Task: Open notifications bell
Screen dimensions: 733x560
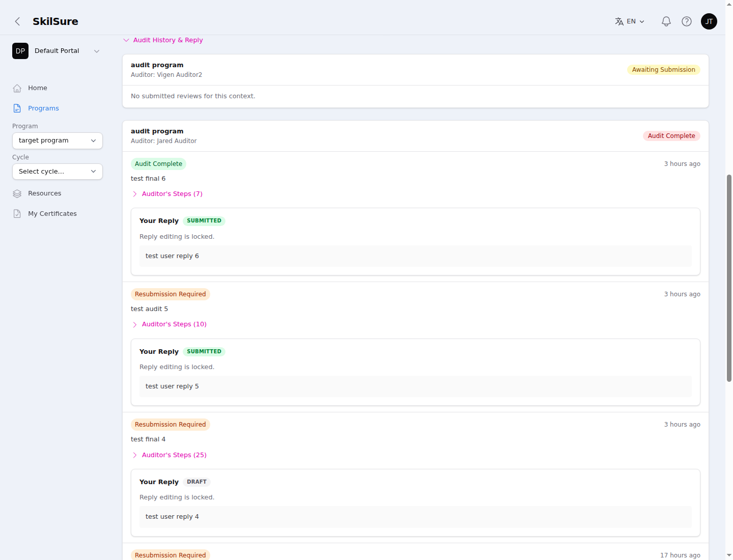Action: pos(666,21)
